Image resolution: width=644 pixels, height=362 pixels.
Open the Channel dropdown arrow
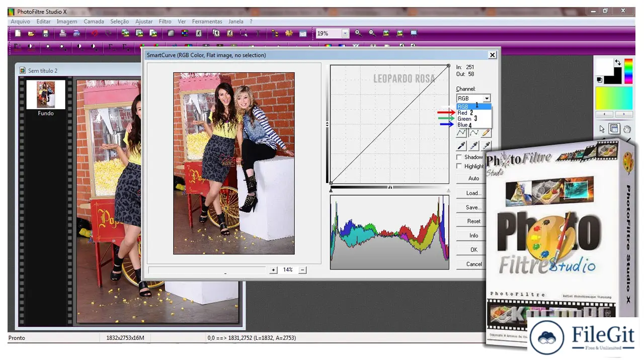click(487, 99)
